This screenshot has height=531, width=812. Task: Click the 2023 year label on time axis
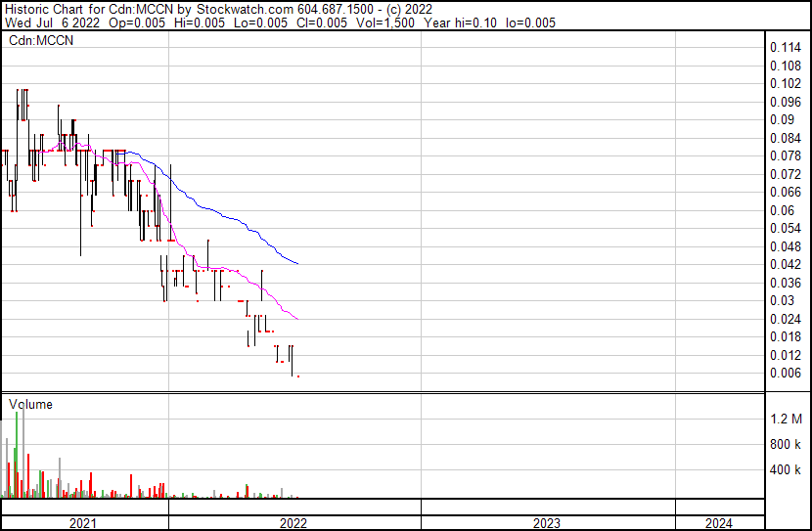[547, 523]
